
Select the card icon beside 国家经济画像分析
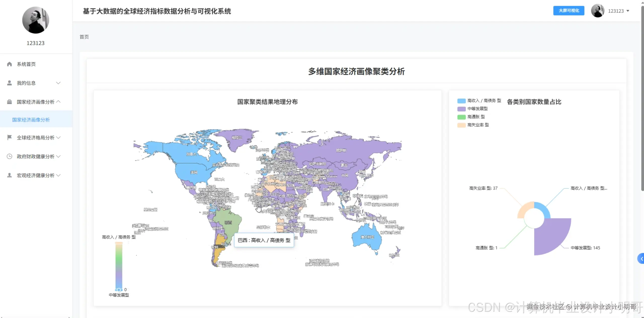pos(9,101)
